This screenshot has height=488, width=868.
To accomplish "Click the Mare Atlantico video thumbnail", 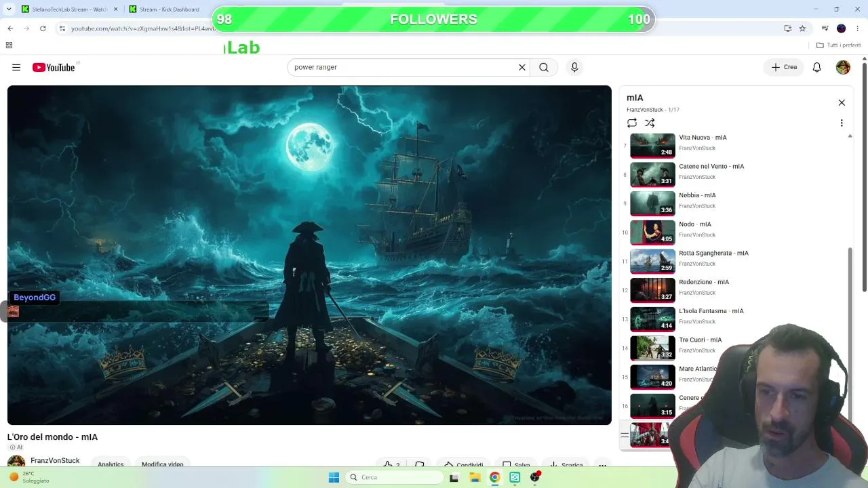I will coord(652,377).
